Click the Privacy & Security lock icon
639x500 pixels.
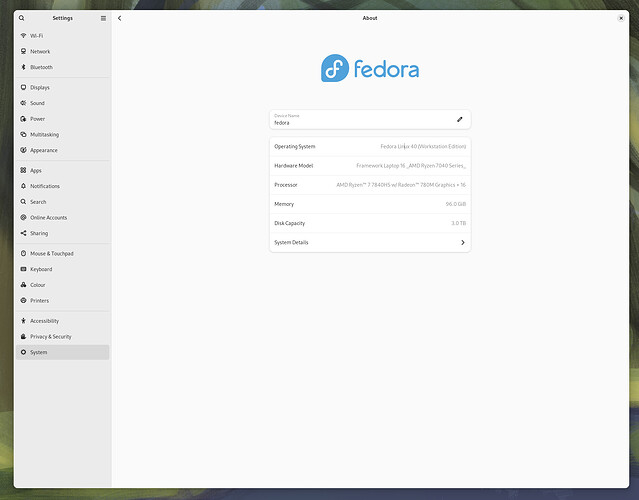(23, 337)
